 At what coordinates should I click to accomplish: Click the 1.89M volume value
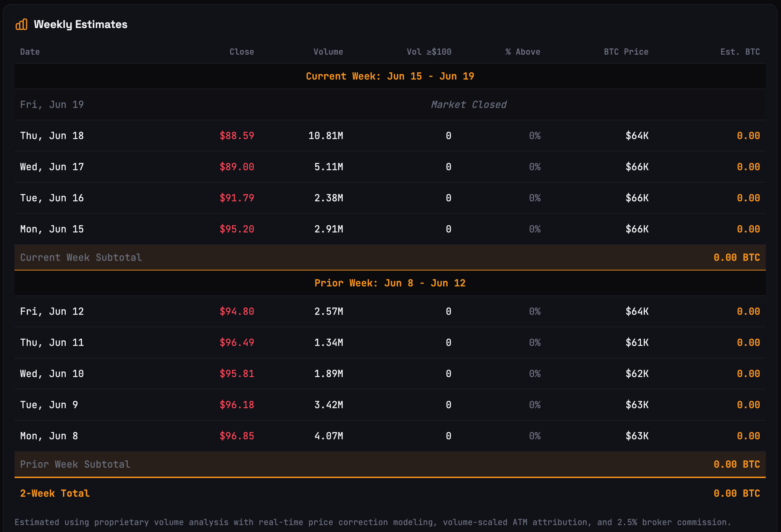coord(329,374)
